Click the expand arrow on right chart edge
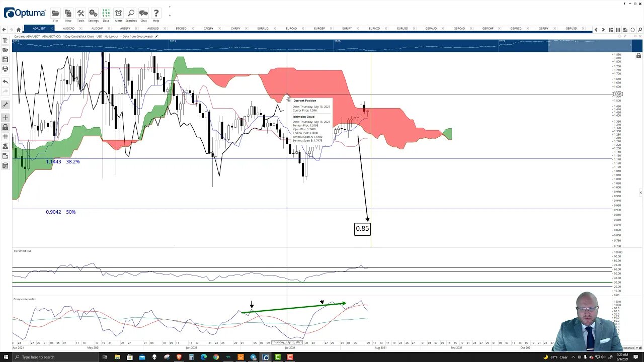The image size is (644, 362). point(640,193)
